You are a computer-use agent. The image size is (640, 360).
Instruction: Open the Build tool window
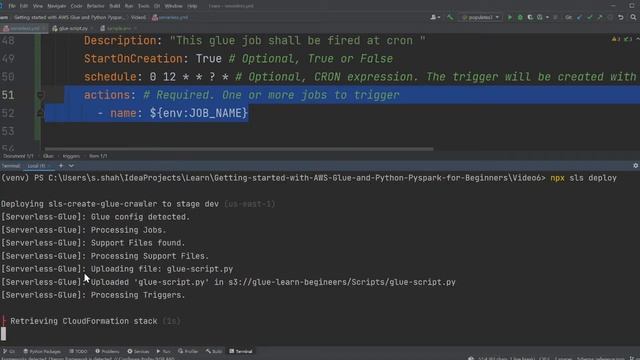coord(214,351)
